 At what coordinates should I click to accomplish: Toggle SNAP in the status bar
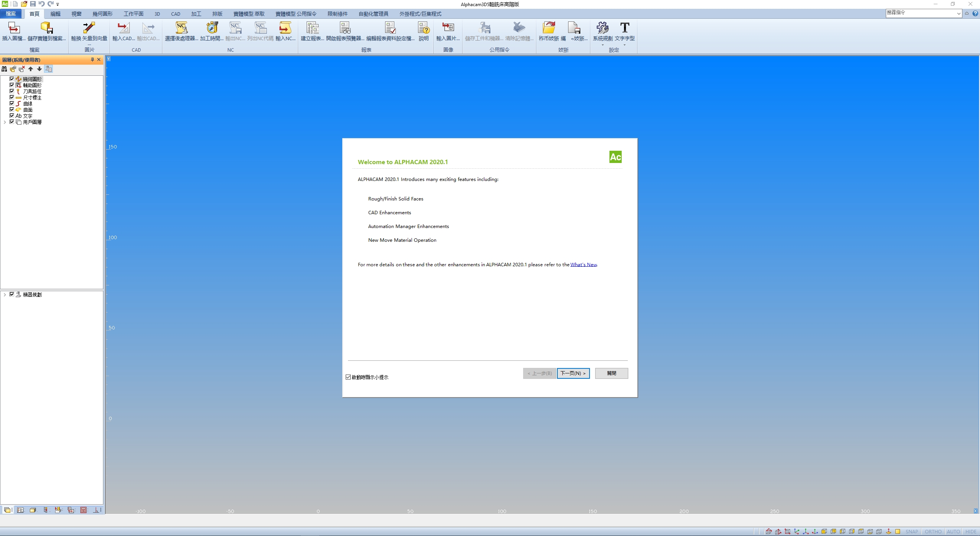tap(911, 532)
